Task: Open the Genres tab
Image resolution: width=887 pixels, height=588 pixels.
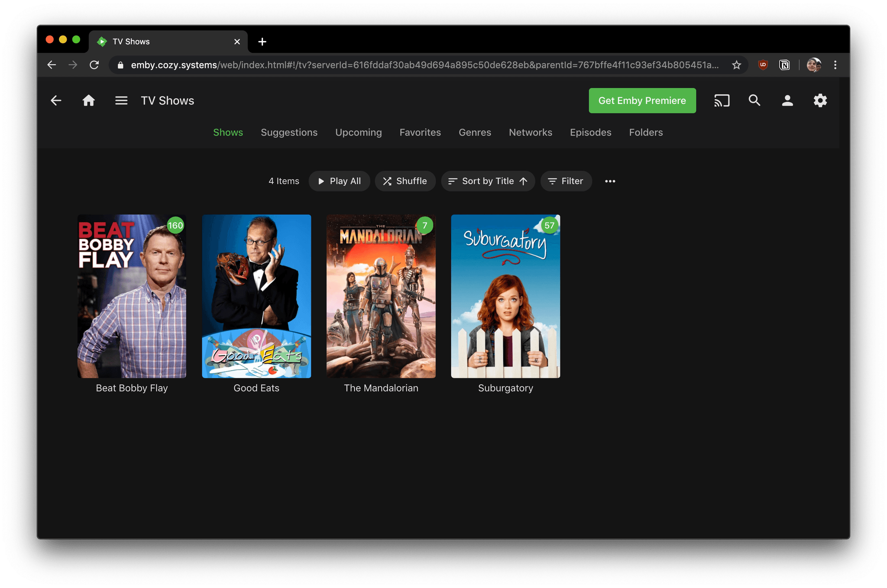Action: [x=475, y=132]
